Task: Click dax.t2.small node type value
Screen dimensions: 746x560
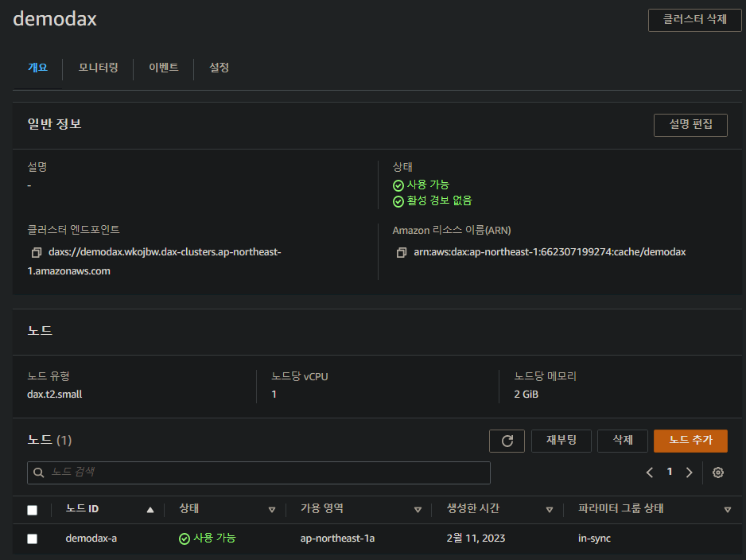Action: coord(55,395)
